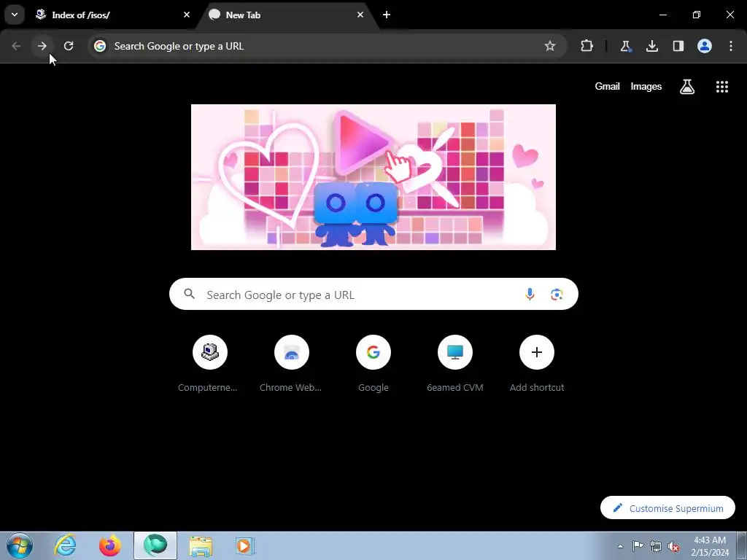The image size is (747, 560).
Task: Open the network tray icon
Action: click(x=656, y=546)
